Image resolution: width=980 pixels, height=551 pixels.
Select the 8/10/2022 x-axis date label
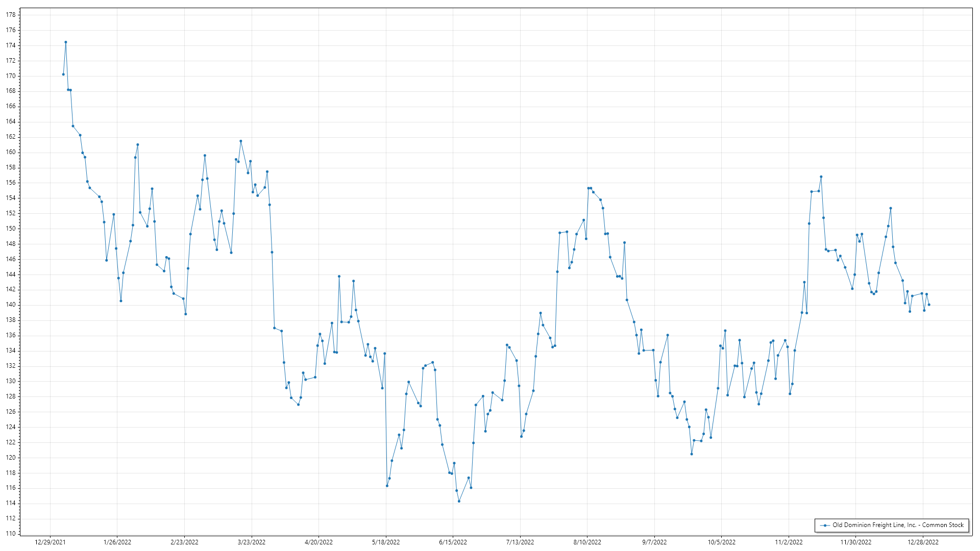[587, 542]
